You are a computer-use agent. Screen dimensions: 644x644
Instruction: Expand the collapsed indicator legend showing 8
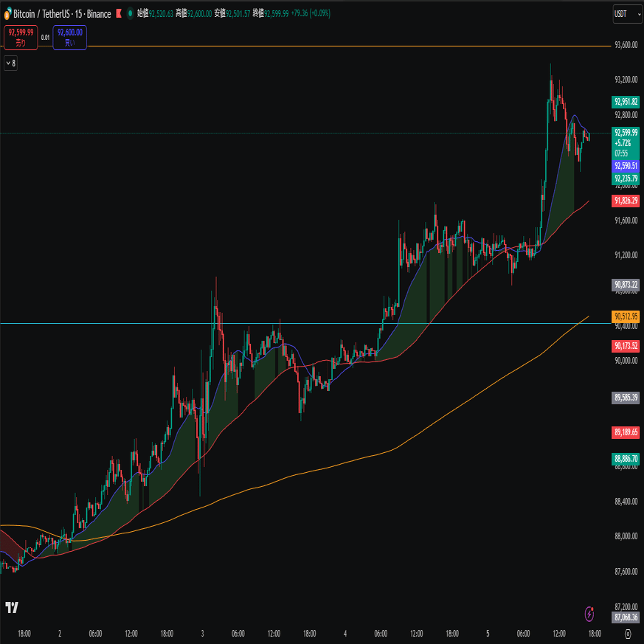point(11,63)
